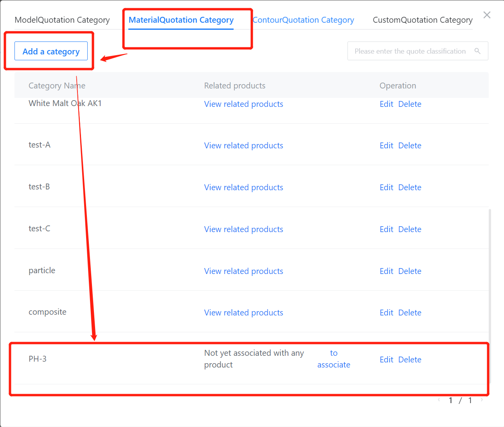Open the ContourQuotation Category tab
This screenshot has width=504, height=427.
(304, 20)
